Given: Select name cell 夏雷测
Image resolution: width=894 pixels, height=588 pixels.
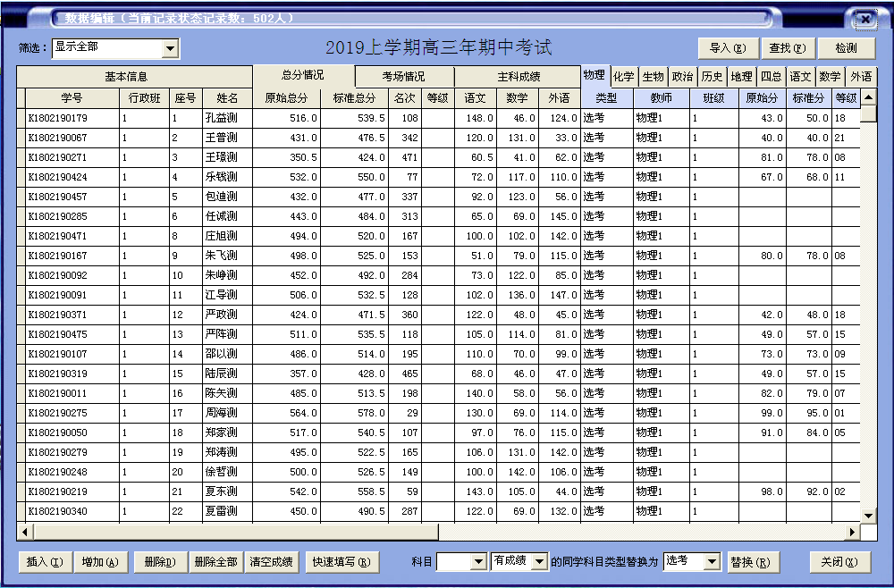Looking at the screenshot, I should [x=227, y=512].
